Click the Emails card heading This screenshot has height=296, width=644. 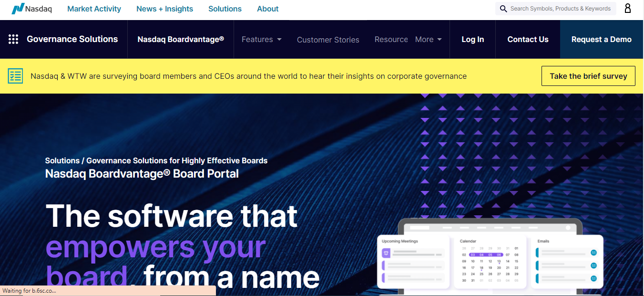tap(543, 241)
